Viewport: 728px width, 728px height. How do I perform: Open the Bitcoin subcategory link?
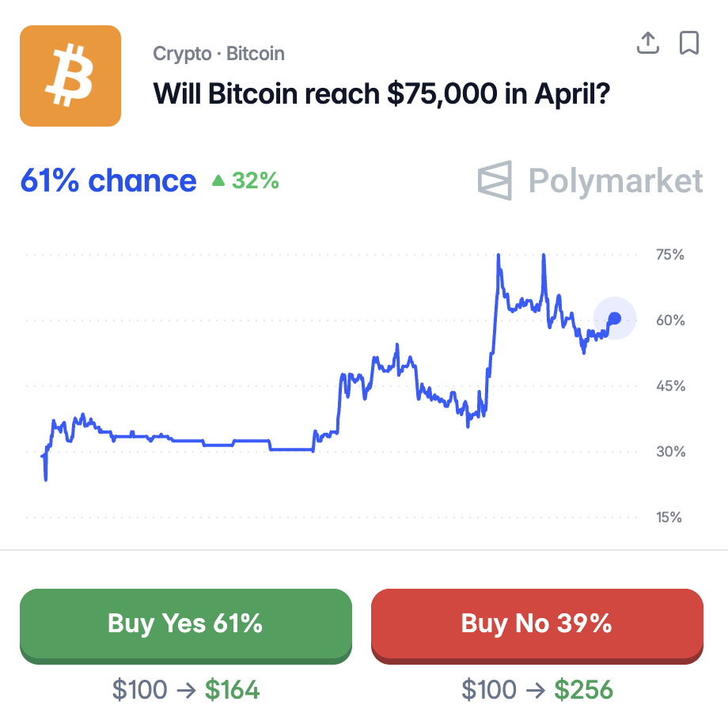pyautogui.click(x=256, y=54)
